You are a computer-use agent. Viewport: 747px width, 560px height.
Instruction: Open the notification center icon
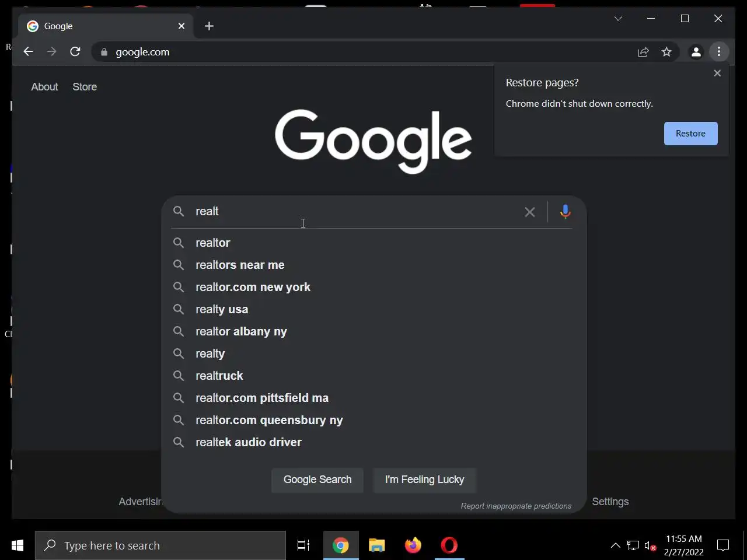723,545
